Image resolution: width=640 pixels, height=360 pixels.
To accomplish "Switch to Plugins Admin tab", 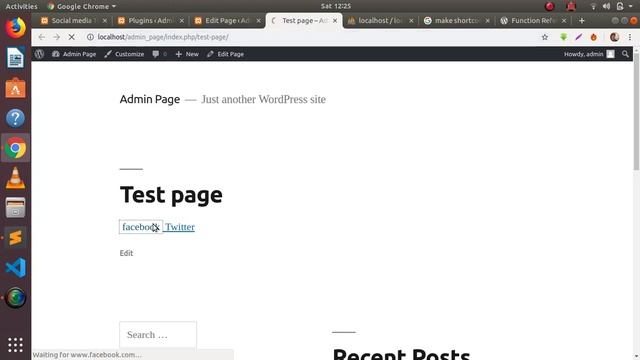I will (x=151, y=20).
